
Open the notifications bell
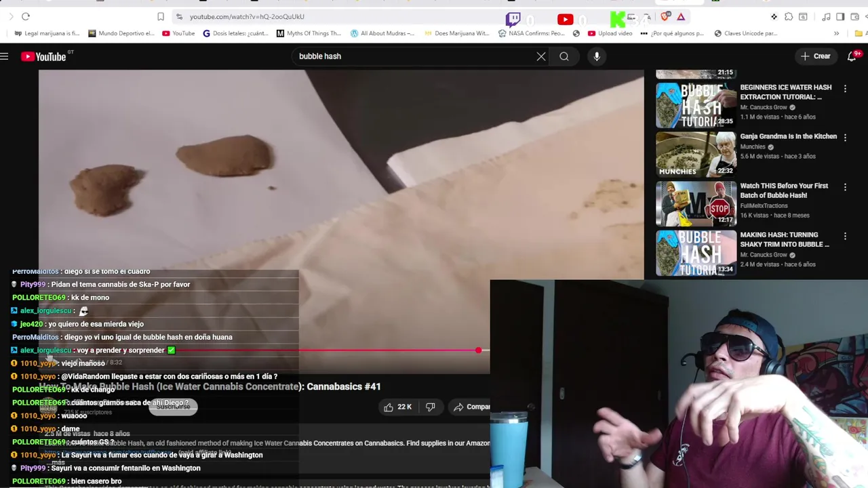point(852,56)
